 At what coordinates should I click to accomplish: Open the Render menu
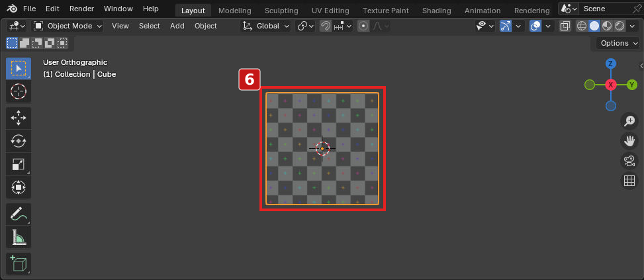point(81,9)
